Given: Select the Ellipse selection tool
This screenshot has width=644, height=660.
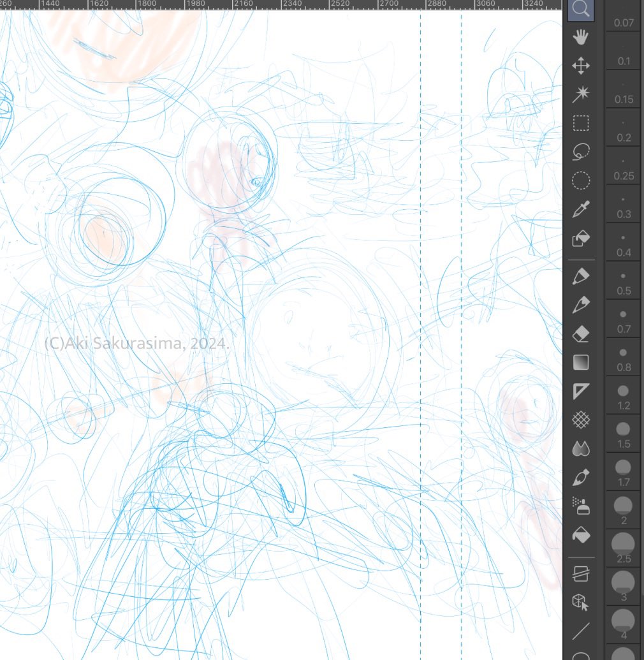Looking at the screenshot, I should (x=581, y=180).
